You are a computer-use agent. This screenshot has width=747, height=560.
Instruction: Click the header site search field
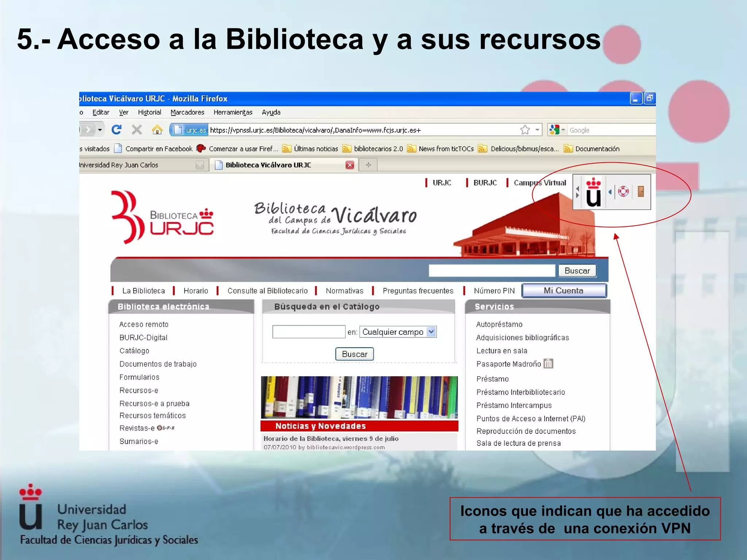coord(492,271)
